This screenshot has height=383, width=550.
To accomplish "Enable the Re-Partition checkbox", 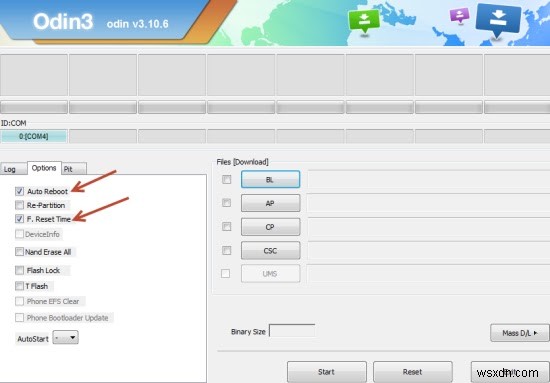I will pos(19,205).
